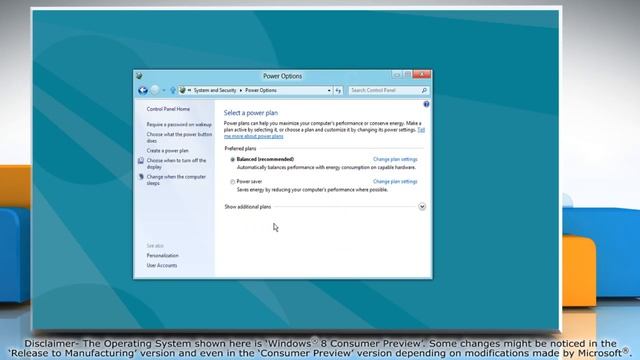
Task: Click the Control Panel icon in address bar
Action: (182, 90)
